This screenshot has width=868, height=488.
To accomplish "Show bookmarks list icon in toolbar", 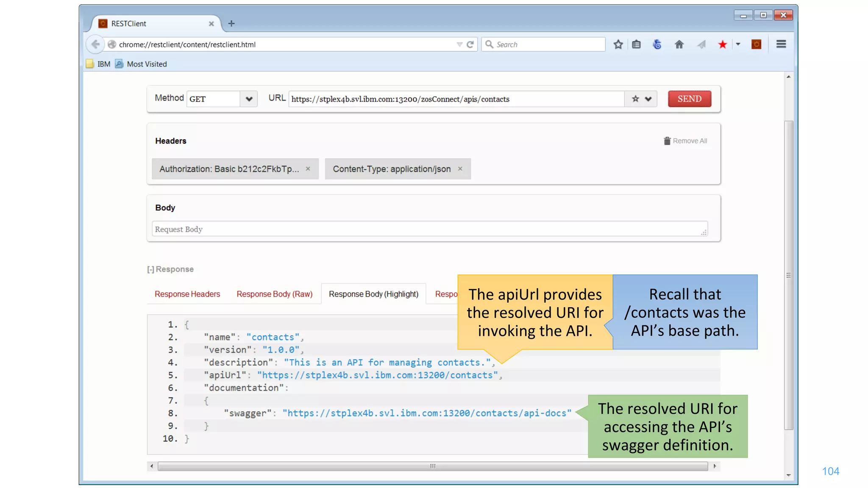I will 636,44.
